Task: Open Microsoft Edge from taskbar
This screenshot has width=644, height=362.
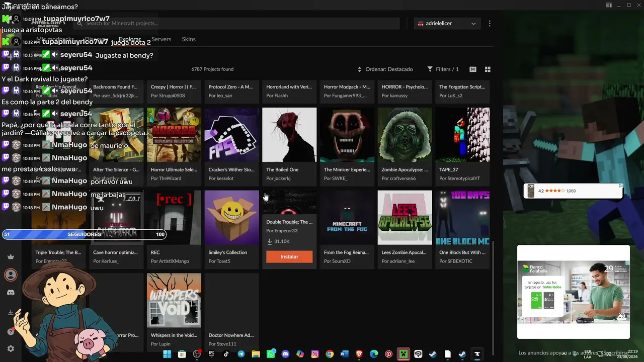Action: (x=374, y=354)
